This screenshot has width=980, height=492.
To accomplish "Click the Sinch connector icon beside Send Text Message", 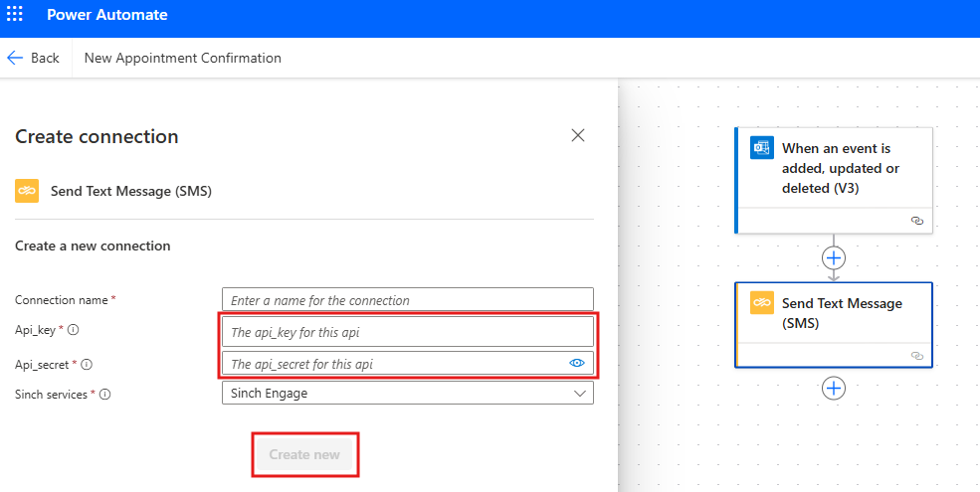I will click(x=27, y=191).
